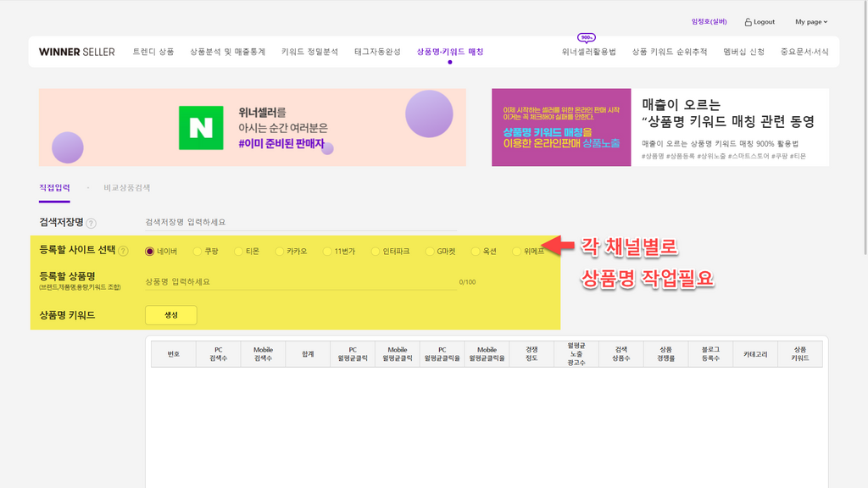868x488 pixels.
Task: Open the 중요문서·서식 menu
Action: [x=804, y=52]
